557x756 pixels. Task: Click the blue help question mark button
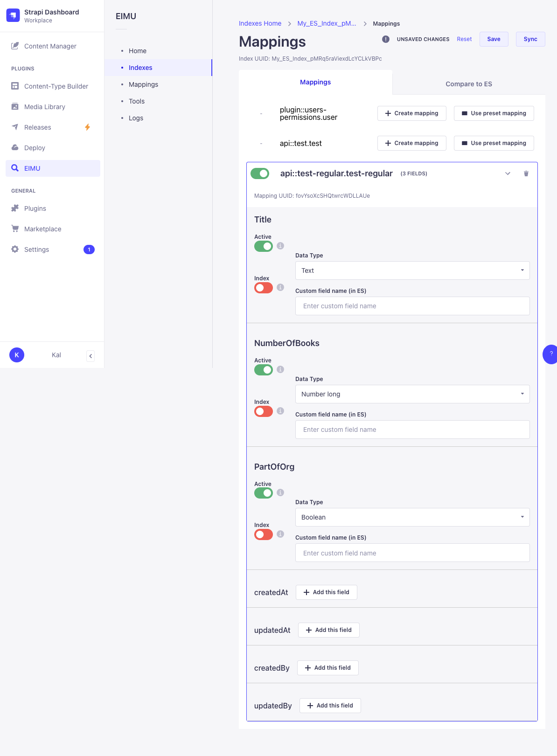pos(550,354)
